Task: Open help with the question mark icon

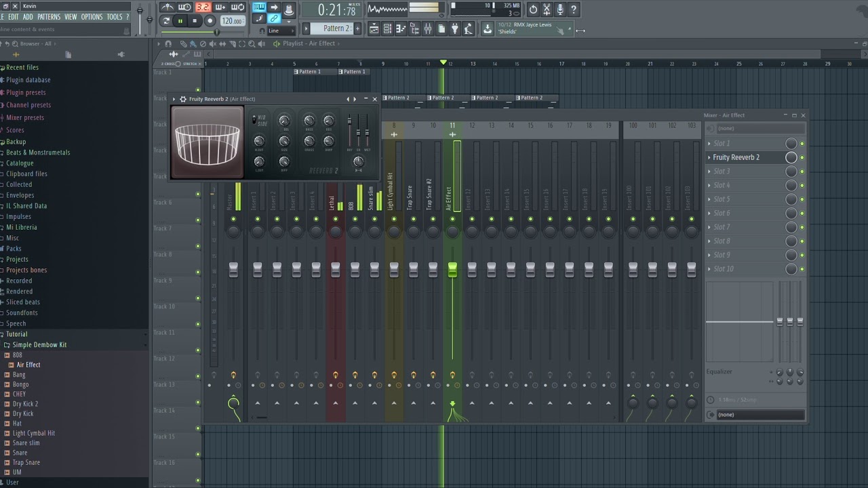Action: 574,9
